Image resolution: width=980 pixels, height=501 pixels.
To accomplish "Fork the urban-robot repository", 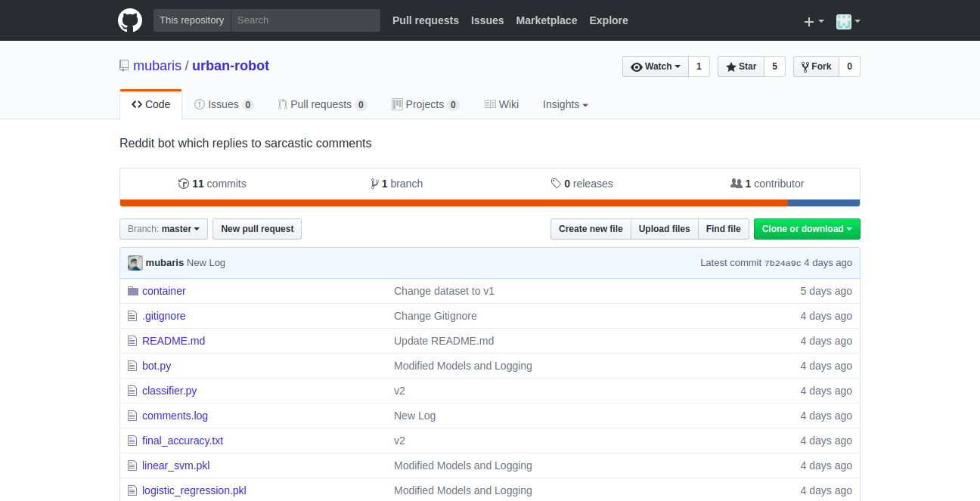I will pyautogui.click(x=817, y=66).
